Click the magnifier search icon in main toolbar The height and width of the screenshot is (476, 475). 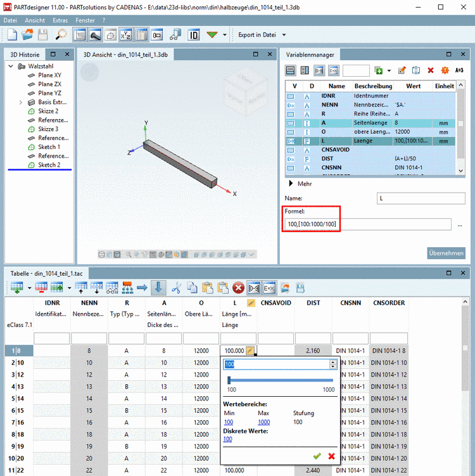61,34
